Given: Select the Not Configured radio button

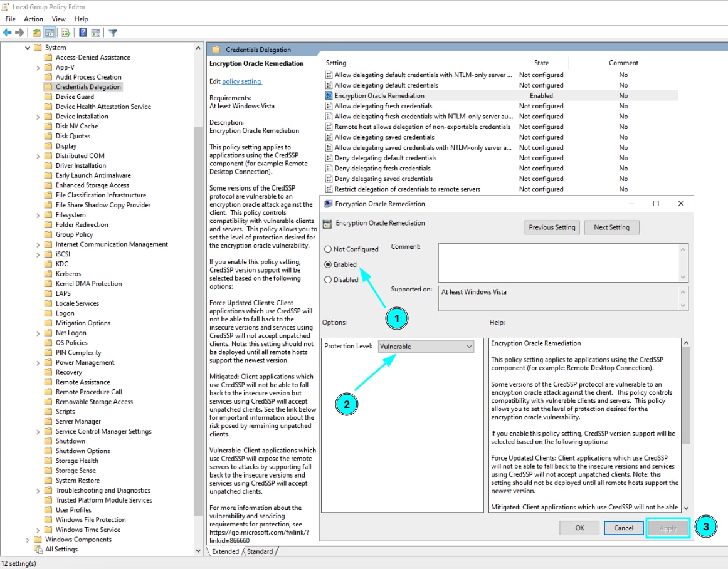Looking at the screenshot, I should 328,249.
